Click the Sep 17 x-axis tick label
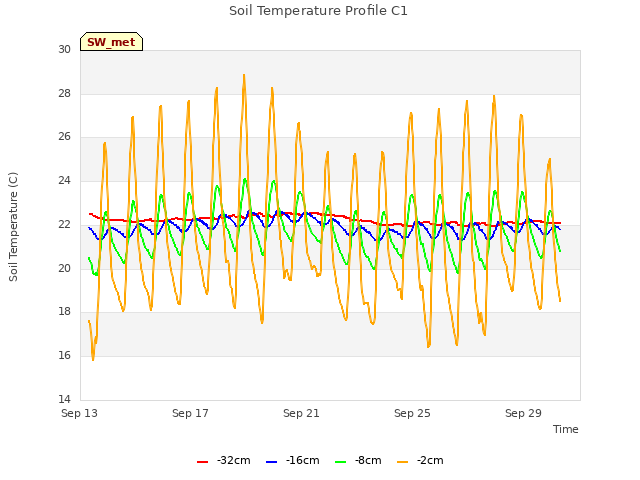Viewport: 640px width, 480px height. point(190,413)
